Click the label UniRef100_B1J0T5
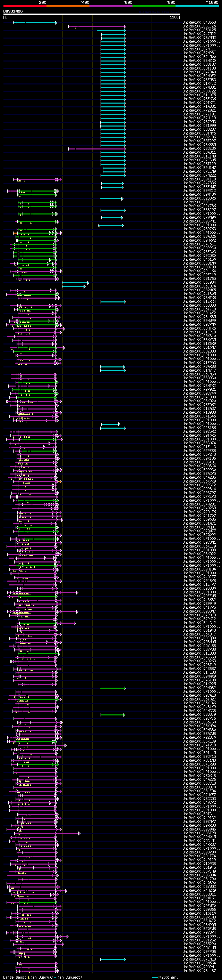222x980 pixels. 199,95
